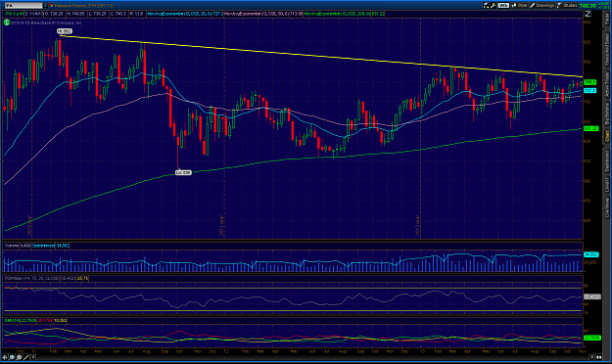This screenshot has height=364, width=612.
Task: Open the Active Trader side tab
Action: 607,84
